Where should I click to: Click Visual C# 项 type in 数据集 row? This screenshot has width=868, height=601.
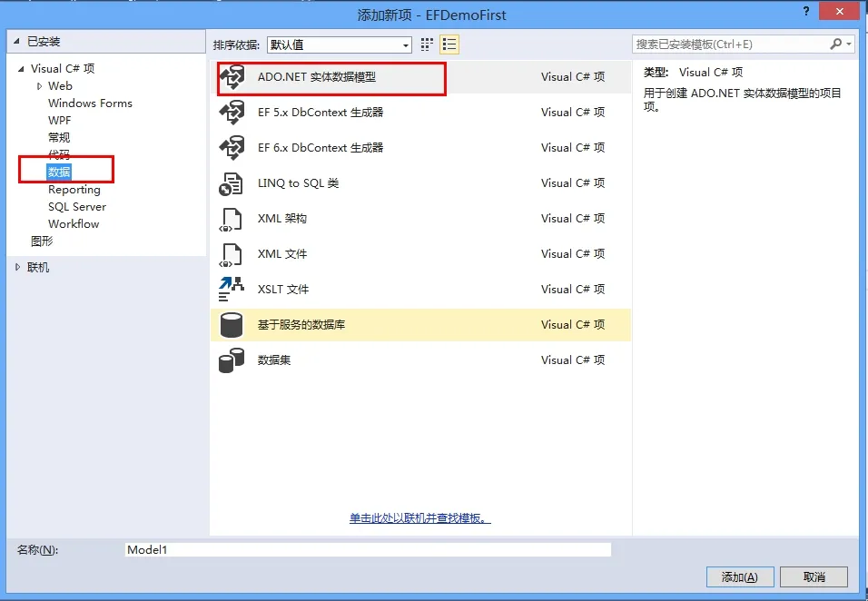coord(573,360)
